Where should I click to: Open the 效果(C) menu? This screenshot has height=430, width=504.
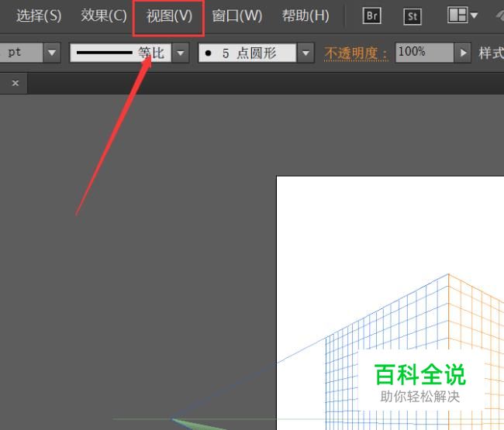(x=103, y=15)
